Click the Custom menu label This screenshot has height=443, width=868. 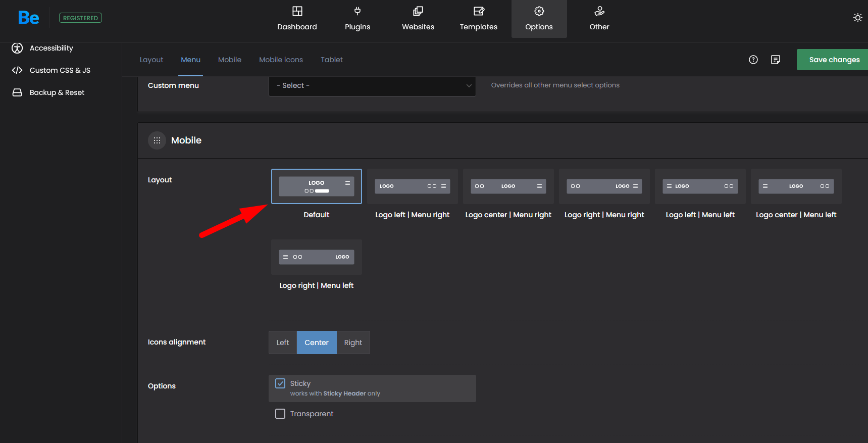[x=173, y=85]
